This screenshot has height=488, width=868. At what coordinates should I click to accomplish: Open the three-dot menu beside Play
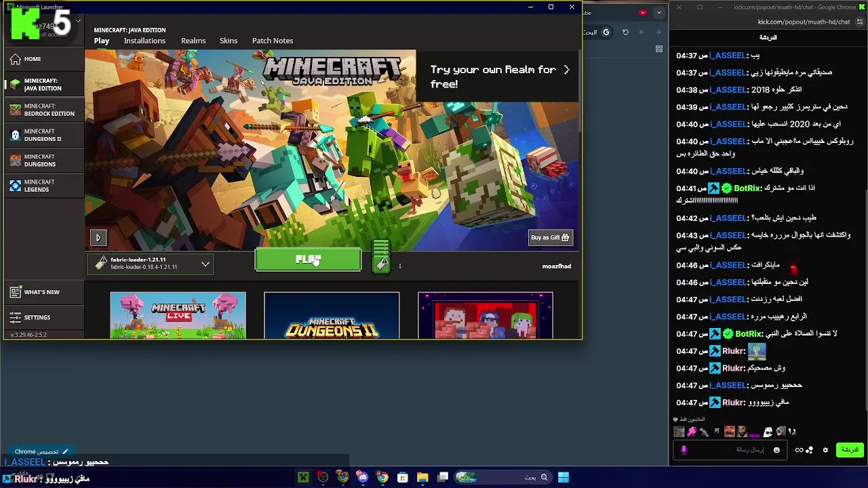pos(400,266)
